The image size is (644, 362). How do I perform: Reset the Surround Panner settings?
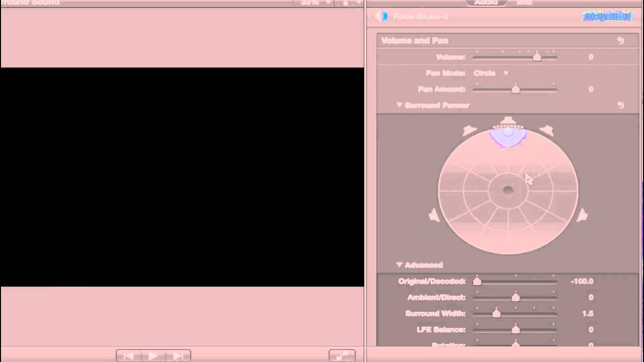620,105
